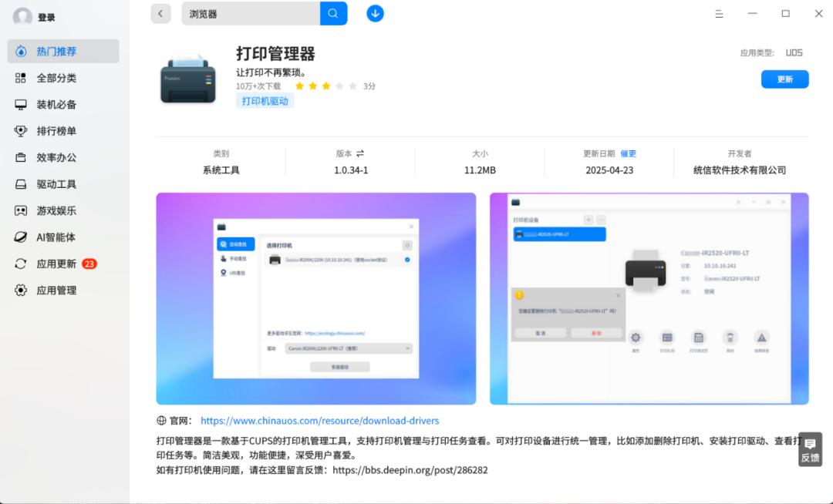Click the red 23 updates badge
The width and height of the screenshot is (833, 504).
click(x=89, y=264)
